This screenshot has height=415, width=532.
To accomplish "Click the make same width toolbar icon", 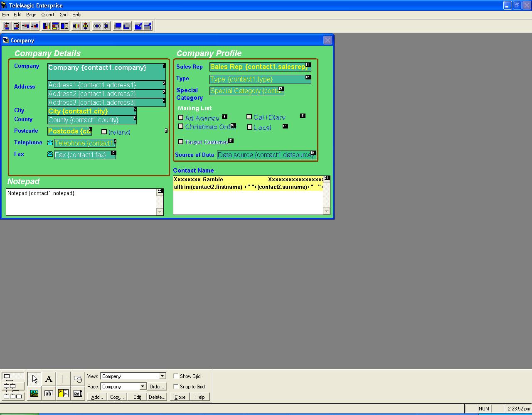I will point(55,26).
